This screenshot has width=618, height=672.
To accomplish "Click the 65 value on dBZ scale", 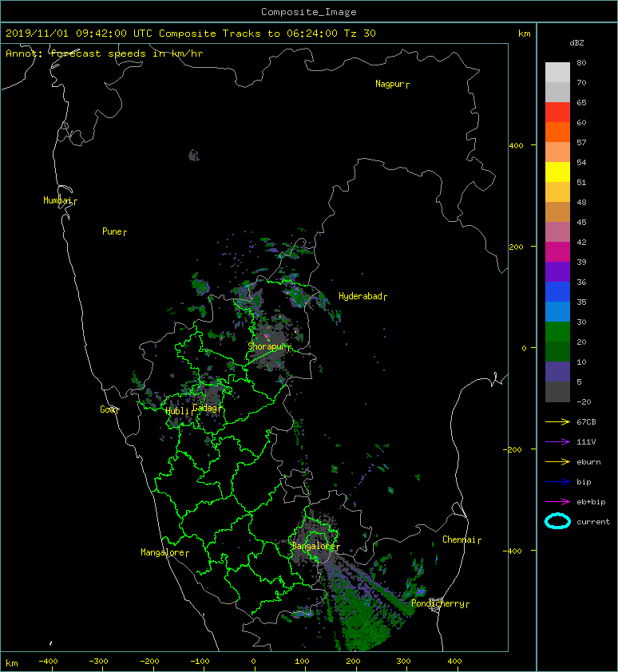I will [x=581, y=102].
